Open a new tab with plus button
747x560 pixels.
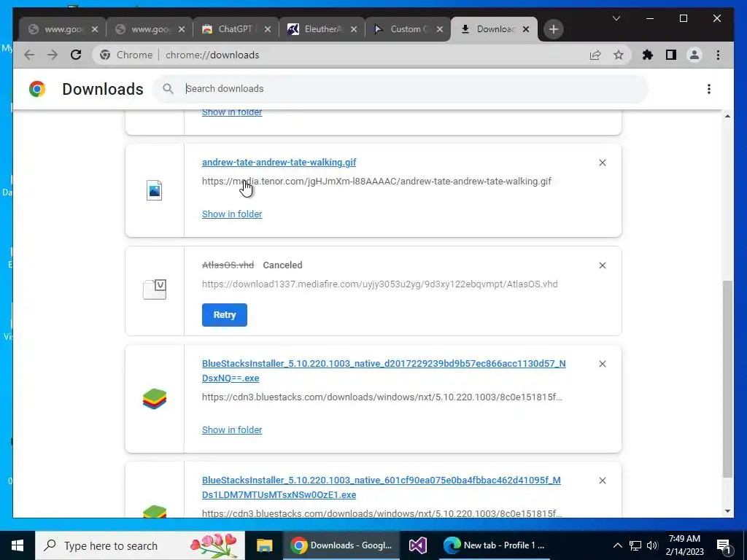[553, 29]
